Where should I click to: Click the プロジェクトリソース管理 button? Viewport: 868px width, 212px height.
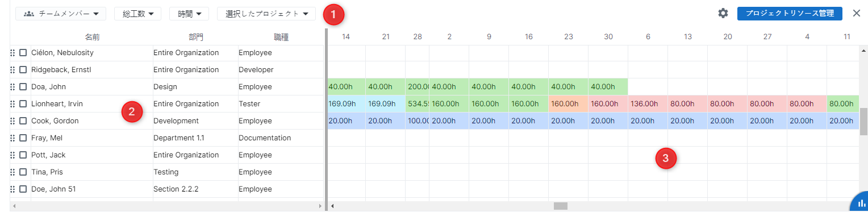[790, 14]
